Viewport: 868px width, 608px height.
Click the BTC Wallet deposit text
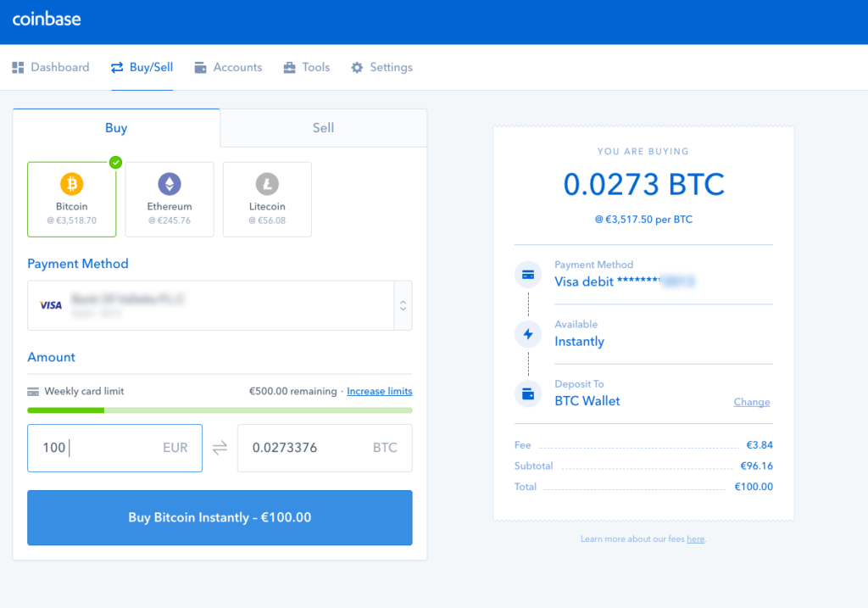587,401
